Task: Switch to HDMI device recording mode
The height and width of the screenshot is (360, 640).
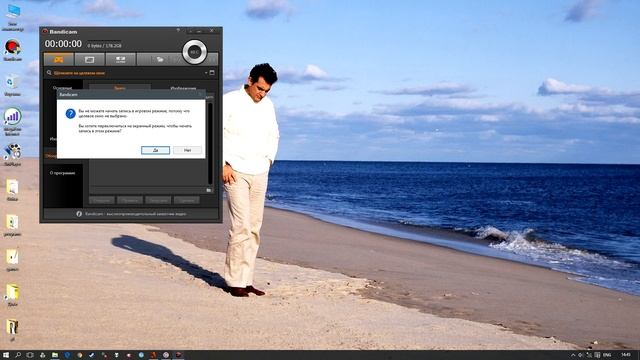Action: [x=120, y=60]
